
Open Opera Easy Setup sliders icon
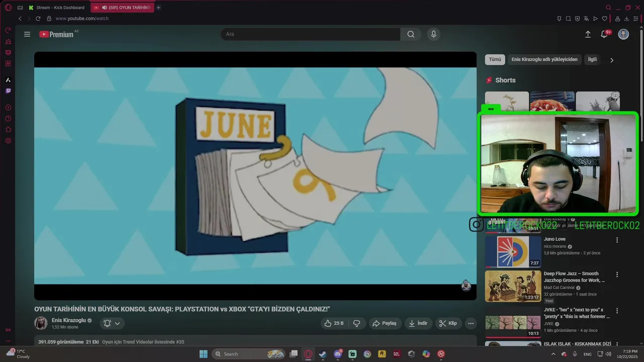coord(636,19)
